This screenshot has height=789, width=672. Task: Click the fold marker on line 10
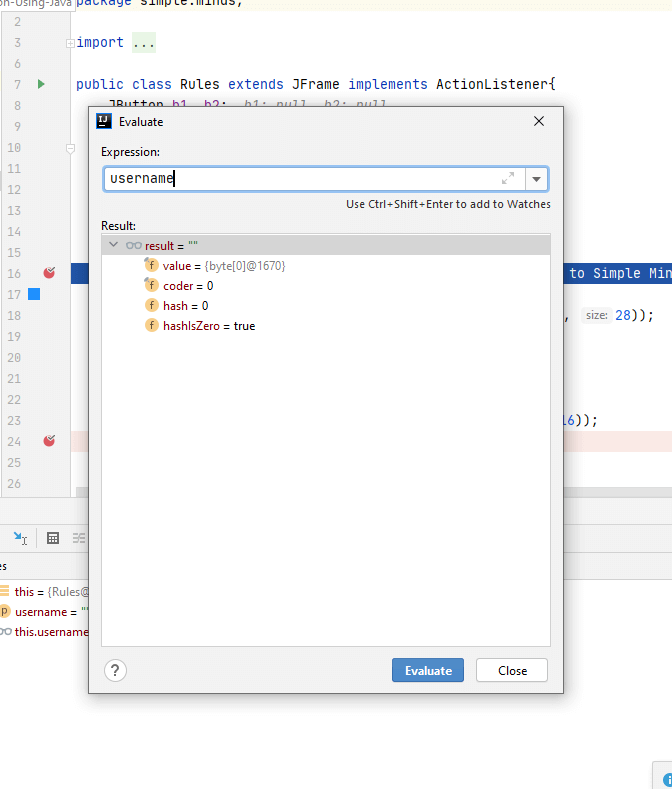coord(70,148)
